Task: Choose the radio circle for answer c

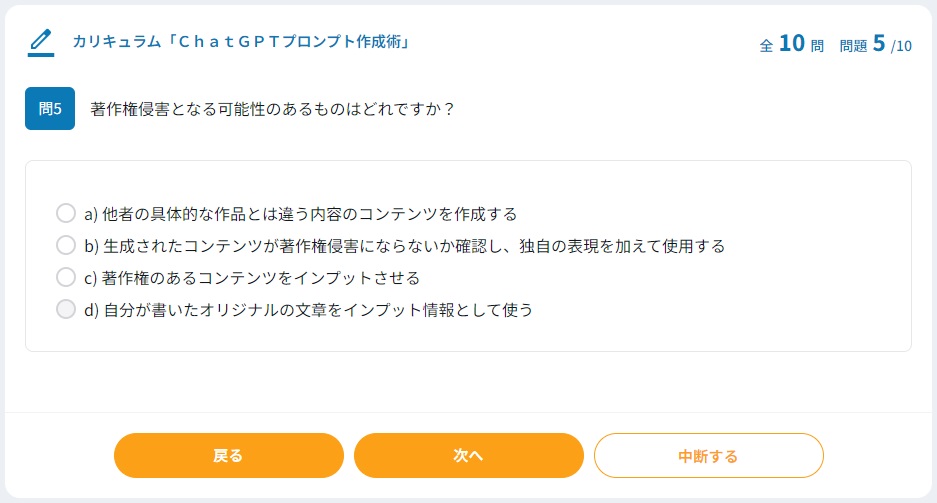Action: click(x=66, y=277)
